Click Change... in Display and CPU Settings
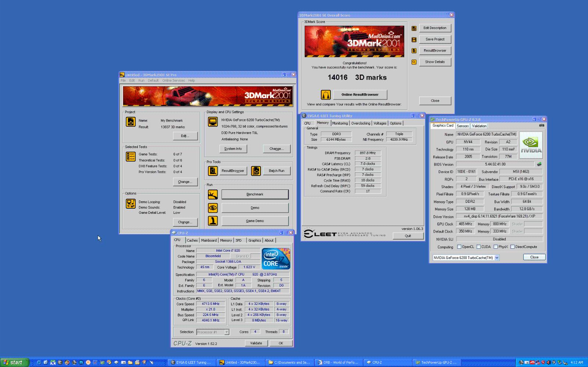 [277, 149]
